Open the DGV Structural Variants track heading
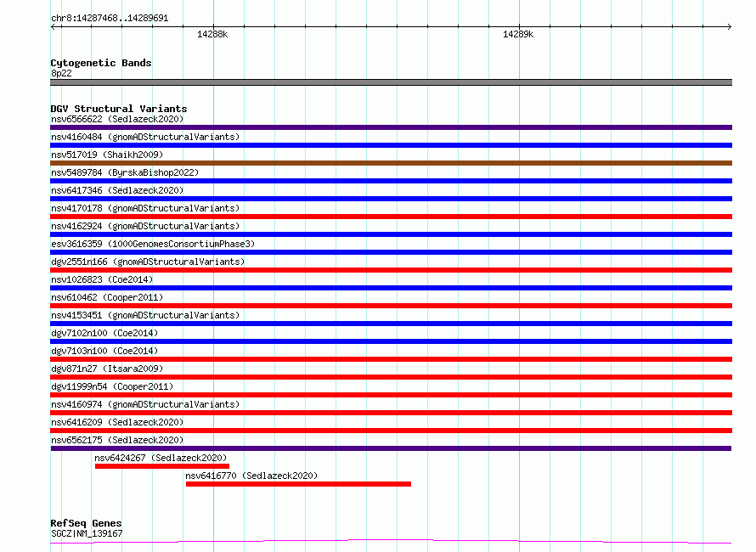This screenshot has height=552, width=756. tap(119, 109)
